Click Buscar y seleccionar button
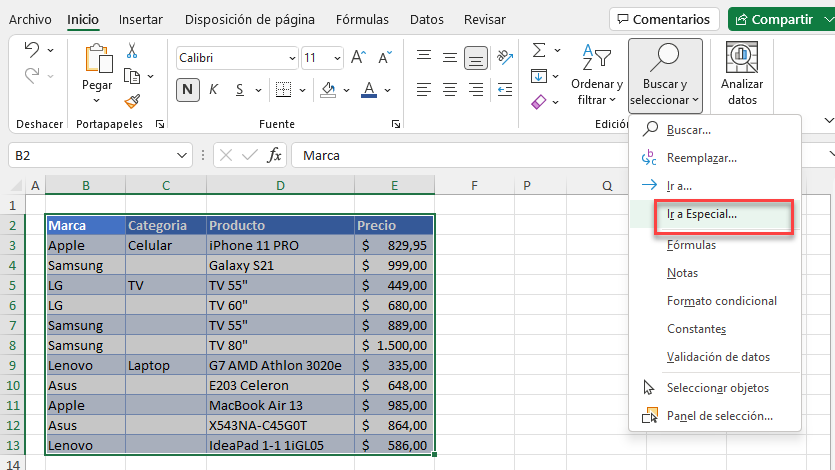The height and width of the screenshot is (470, 835). pyautogui.click(x=665, y=76)
